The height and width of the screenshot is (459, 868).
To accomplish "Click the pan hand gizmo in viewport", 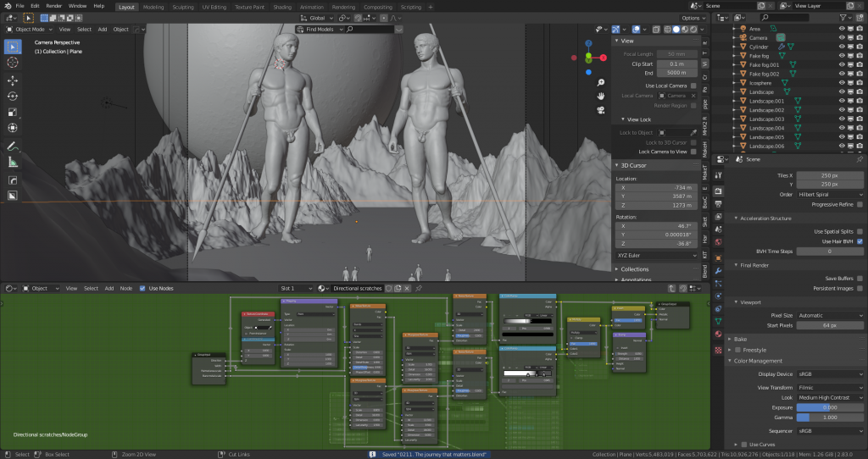I will 601,97.
